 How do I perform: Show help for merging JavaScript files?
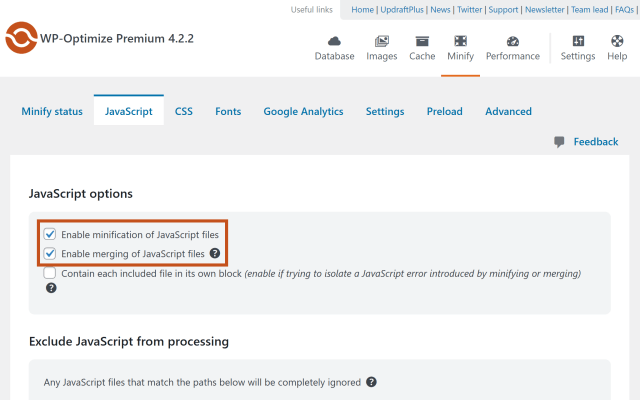coord(215,253)
